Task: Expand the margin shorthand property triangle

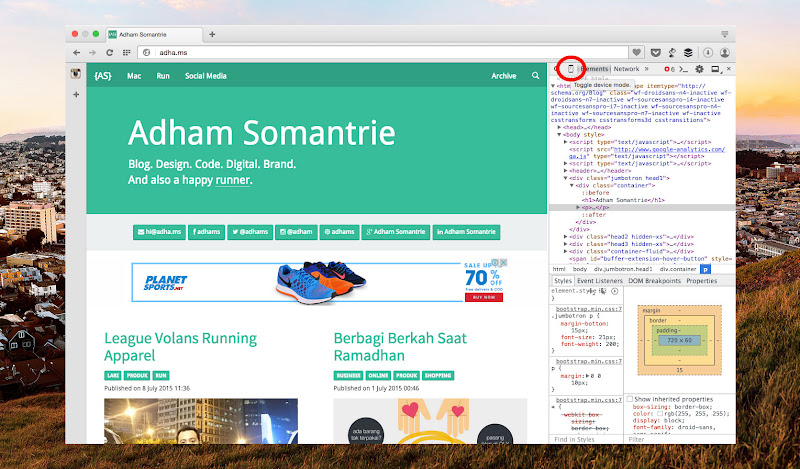Action: [587, 376]
